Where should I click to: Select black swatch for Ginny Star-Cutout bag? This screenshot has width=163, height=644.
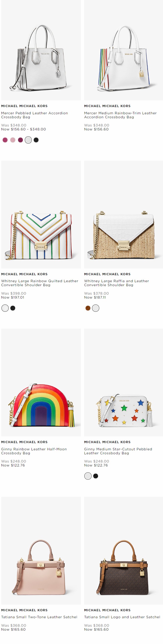[96, 476]
